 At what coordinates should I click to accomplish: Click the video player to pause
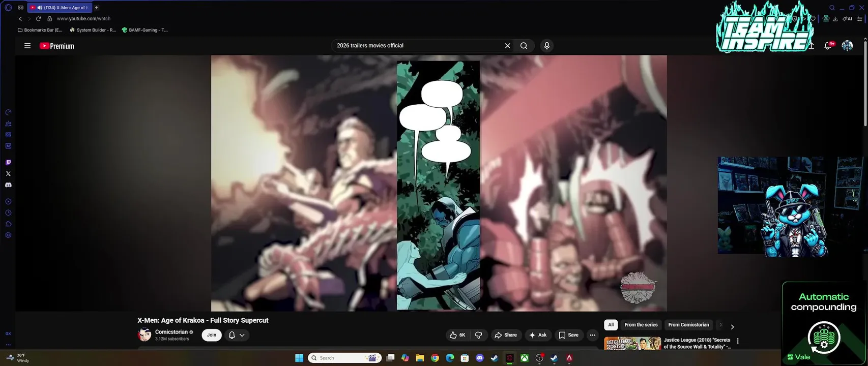[x=439, y=183]
